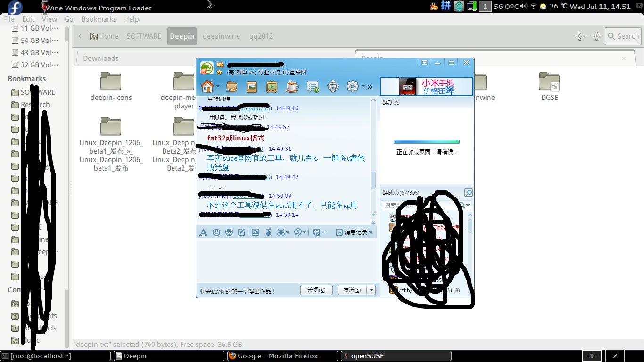Expand message blocking dropdown arrow
Image resolution: width=644 pixels, height=362 pixels.
tap(323, 232)
